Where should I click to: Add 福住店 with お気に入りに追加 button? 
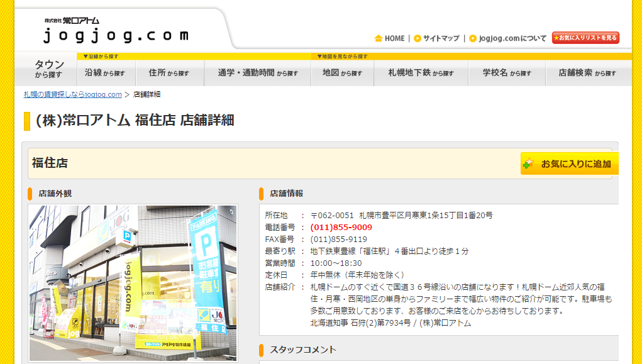570,163
